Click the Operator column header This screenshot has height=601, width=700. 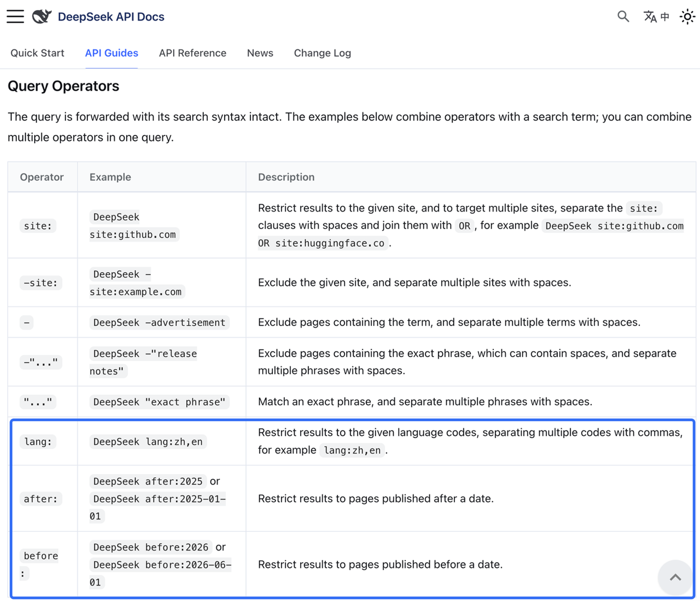point(42,177)
